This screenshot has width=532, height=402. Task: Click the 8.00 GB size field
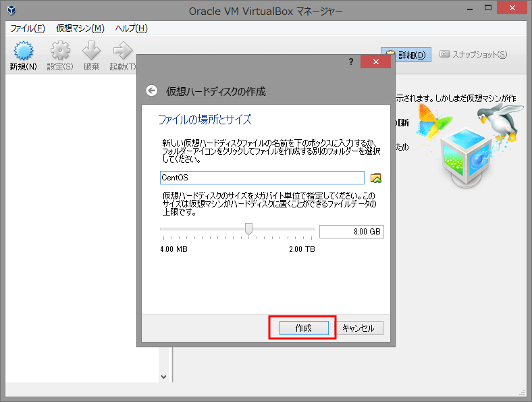pos(352,232)
